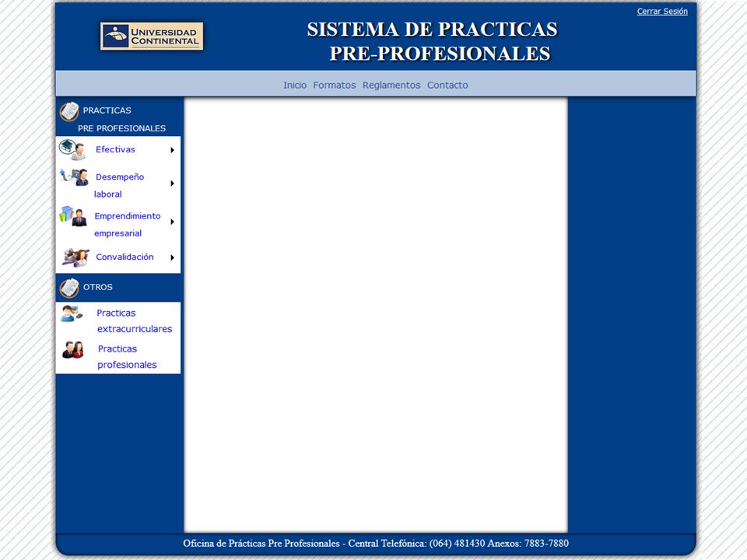Image resolution: width=747 pixels, height=560 pixels.
Task: Open the Emprendimiento empresarial link
Action: pos(127,224)
